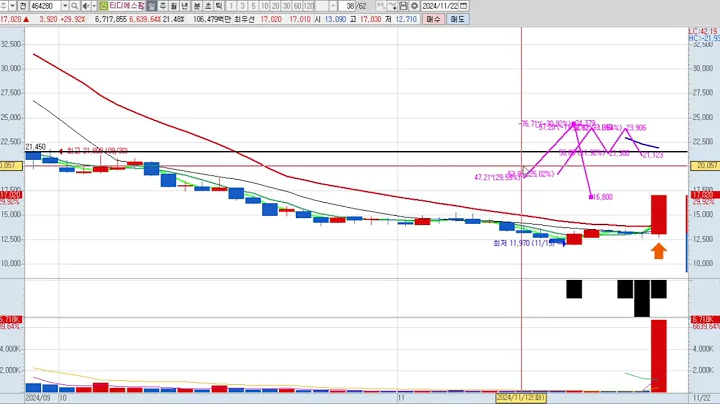
Task: Save the chart with the floppy-disk icon
Action: tap(403, 6)
